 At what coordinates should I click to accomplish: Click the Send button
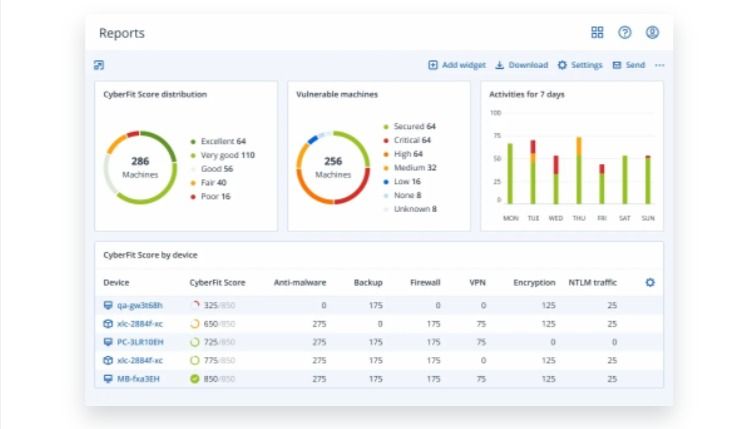[x=628, y=65]
